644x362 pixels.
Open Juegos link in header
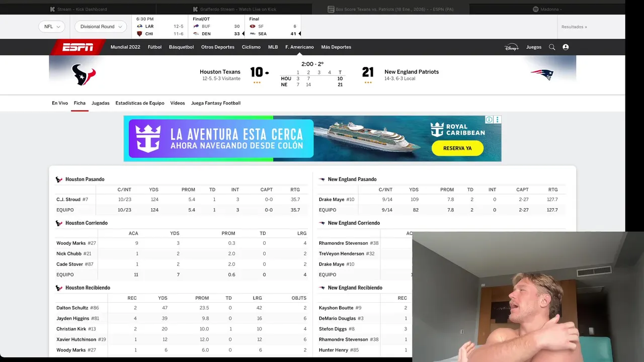[x=534, y=47]
